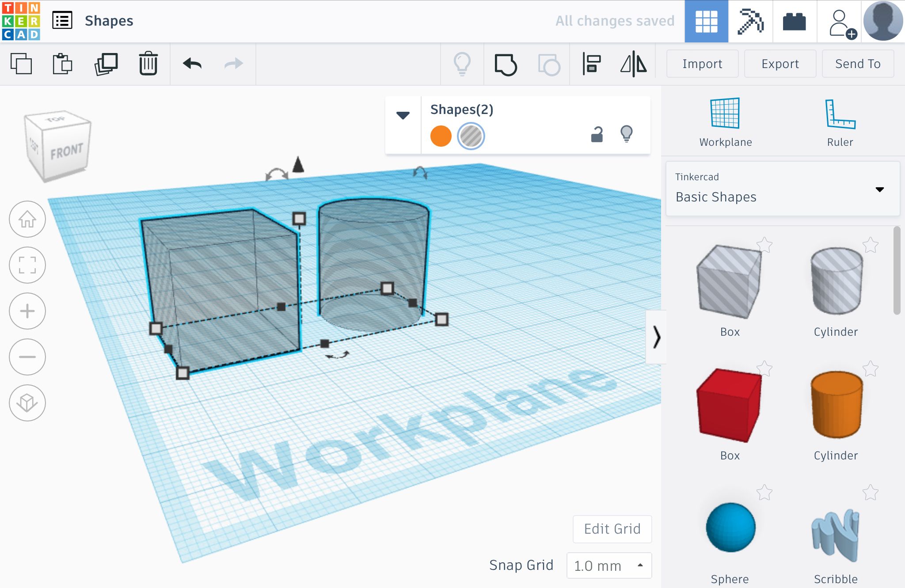Select the Workplane tool
Screen dimensions: 905x588
725,122
